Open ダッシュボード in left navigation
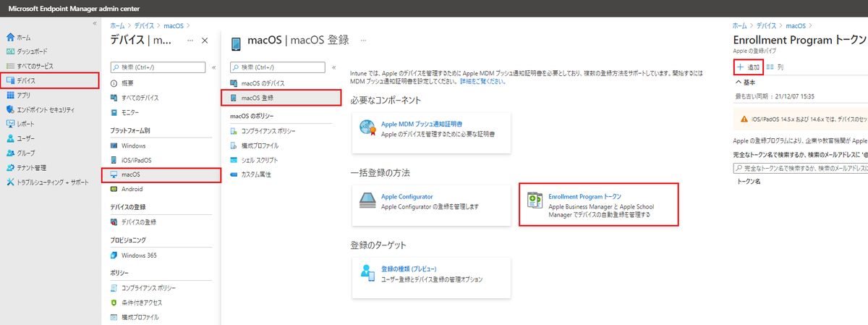Screen dimensions: 868x325 [x=33, y=51]
